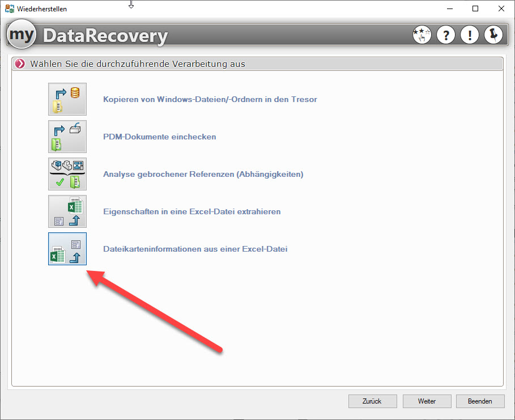Click the PDM documents check-in icon

(x=67, y=137)
